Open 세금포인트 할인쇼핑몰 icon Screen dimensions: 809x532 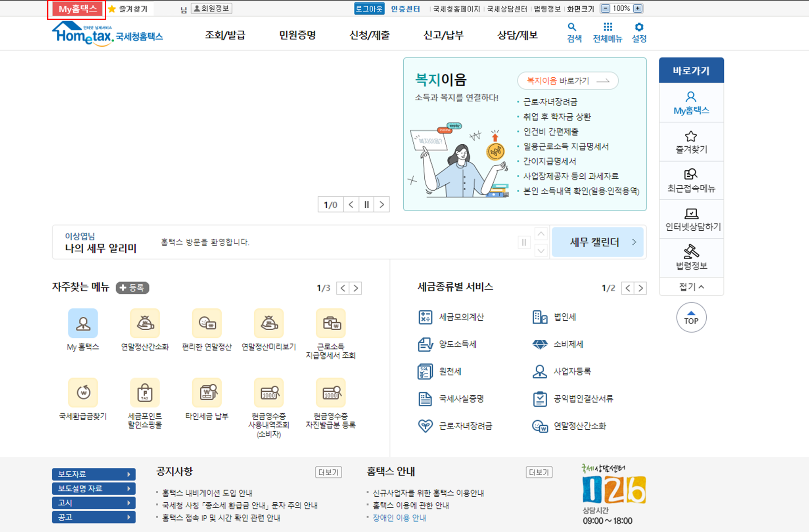tap(145, 392)
